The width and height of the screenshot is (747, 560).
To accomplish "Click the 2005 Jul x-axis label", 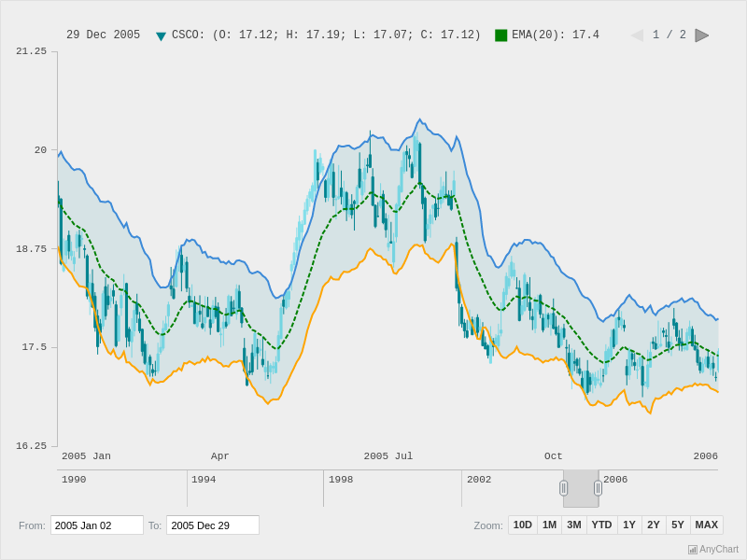I will pos(388,456).
